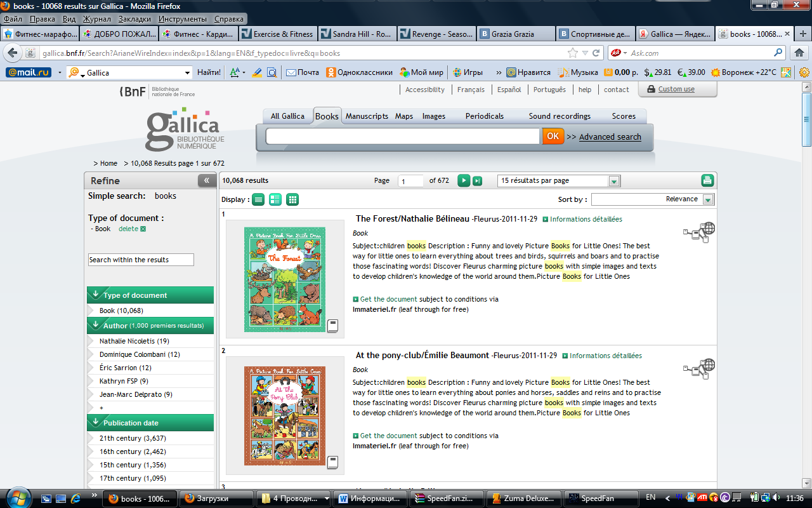This screenshot has width=812, height=508.
Task: Click Музыка toolbar button
Action: point(578,72)
